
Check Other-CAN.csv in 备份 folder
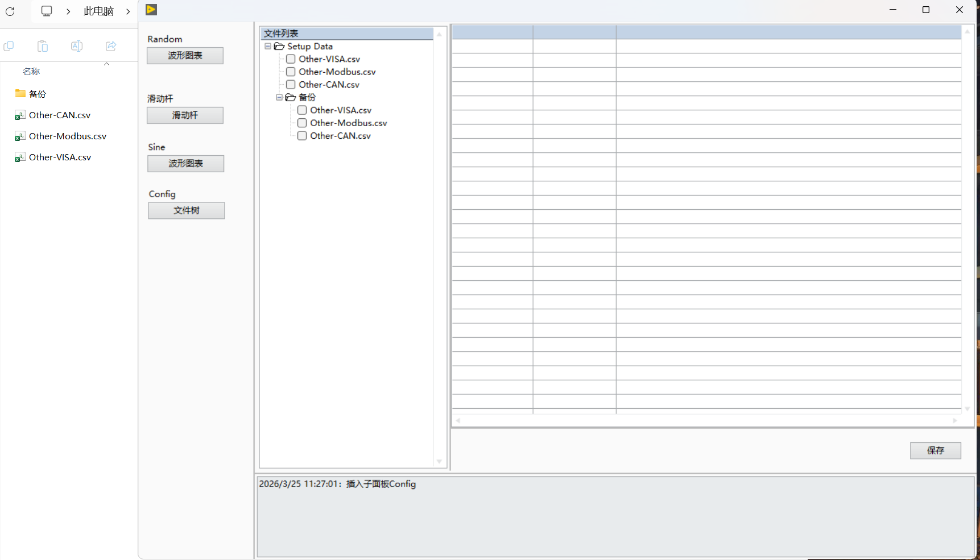(302, 136)
